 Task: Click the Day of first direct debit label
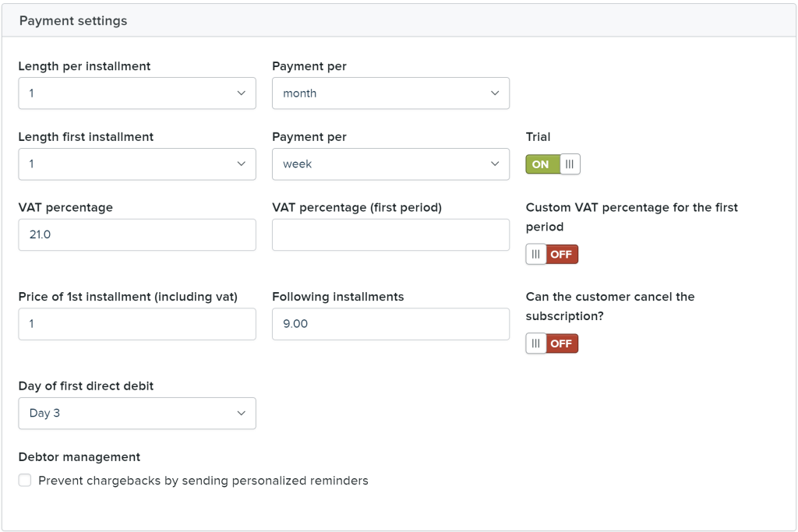[86, 386]
